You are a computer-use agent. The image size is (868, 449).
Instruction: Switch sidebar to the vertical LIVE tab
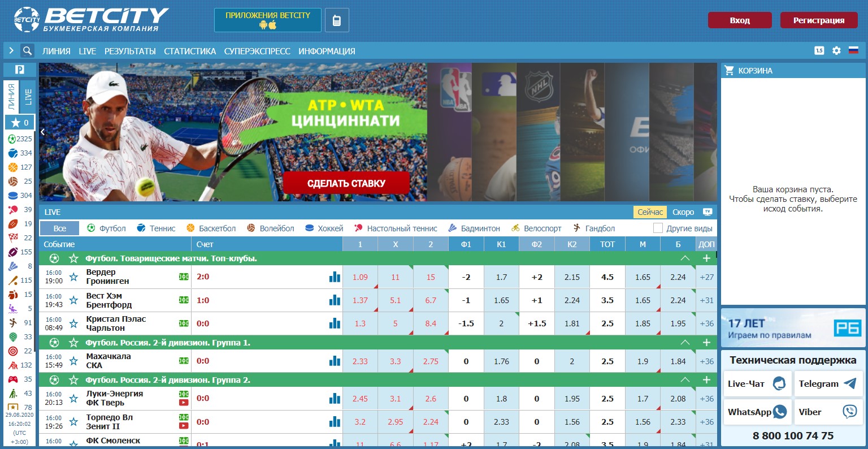[28, 97]
